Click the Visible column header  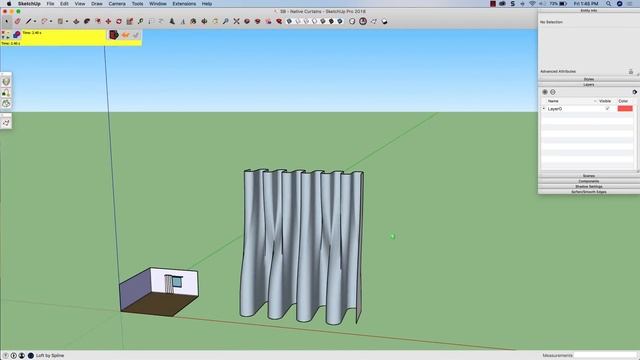(x=605, y=101)
